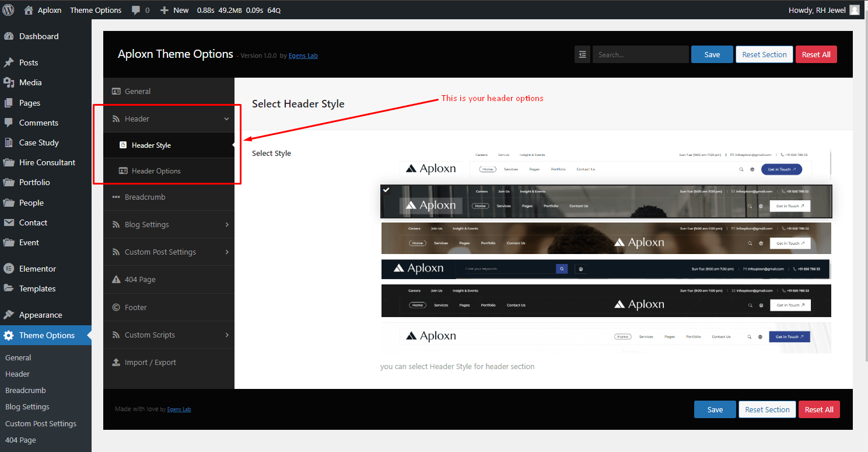
Task: Click the Import / Export upload icon
Action: point(116,362)
